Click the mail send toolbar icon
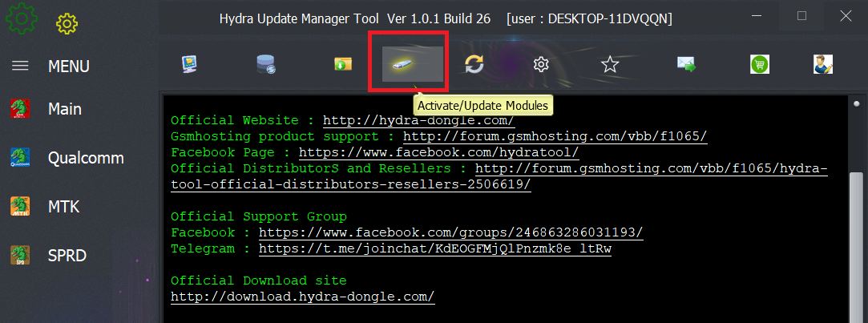This screenshot has height=323, width=868. pos(686,65)
